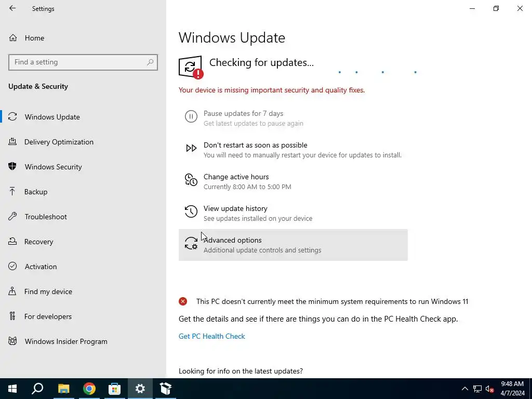Go back using the Settings back arrow

(12, 8)
